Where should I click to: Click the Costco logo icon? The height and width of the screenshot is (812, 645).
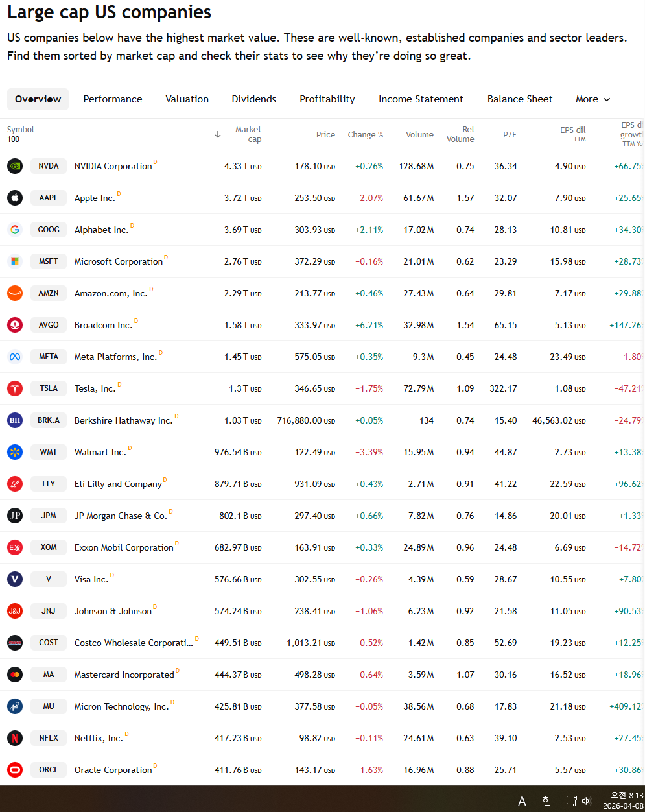[15, 643]
